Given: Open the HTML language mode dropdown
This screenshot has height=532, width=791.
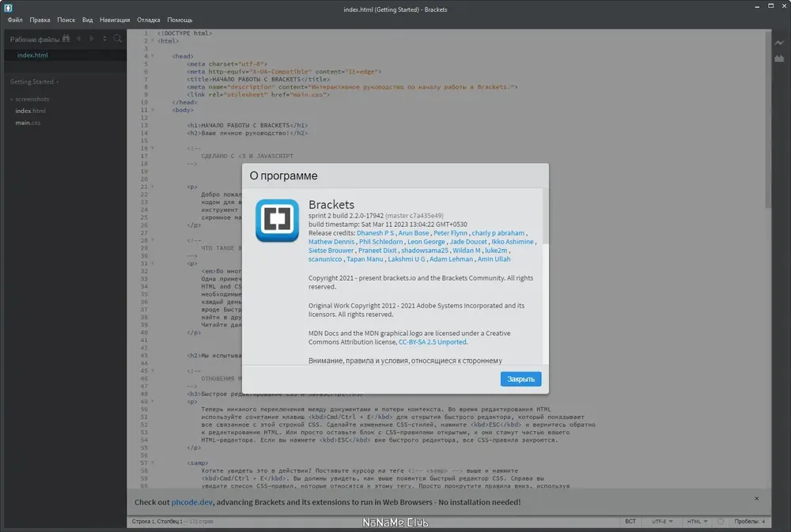Looking at the screenshot, I should (697, 522).
